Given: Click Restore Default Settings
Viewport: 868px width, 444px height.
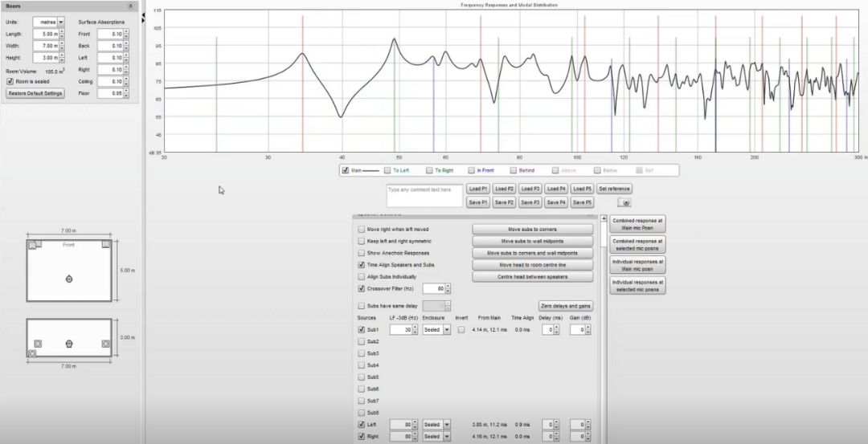Looking at the screenshot, I should click(35, 93).
